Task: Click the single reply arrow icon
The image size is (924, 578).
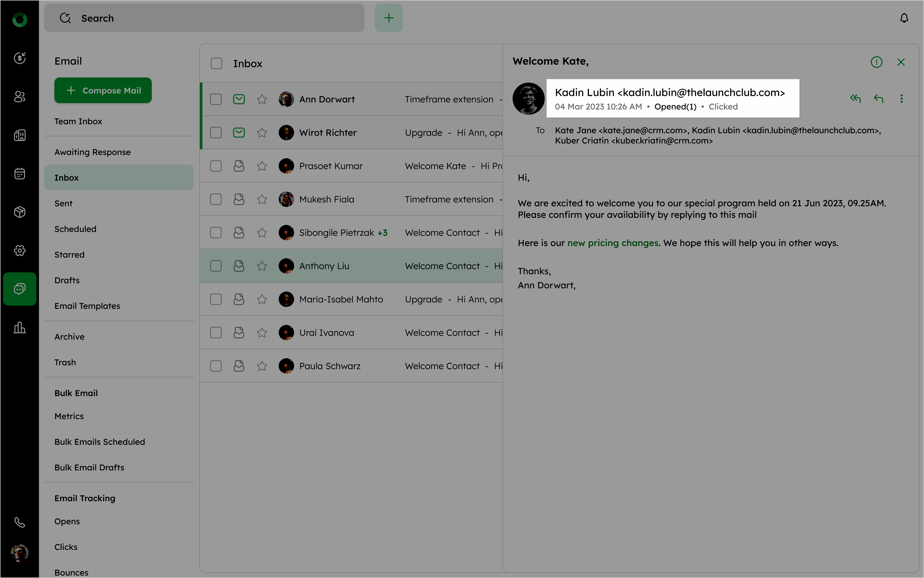Action: pyautogui.click(x=878, y=99)
